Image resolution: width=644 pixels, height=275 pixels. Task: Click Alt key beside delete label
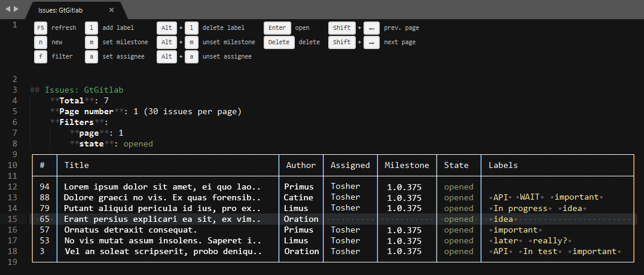[x=167, y=28]
